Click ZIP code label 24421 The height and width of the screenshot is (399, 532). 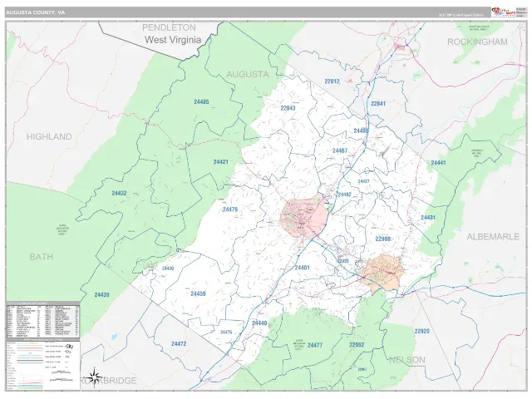pos(221,162)
